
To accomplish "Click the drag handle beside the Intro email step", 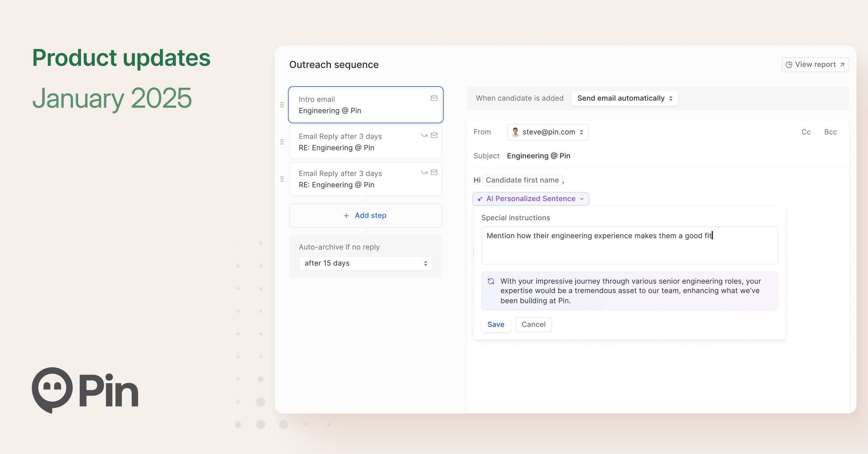I will (x=282, y=105).
